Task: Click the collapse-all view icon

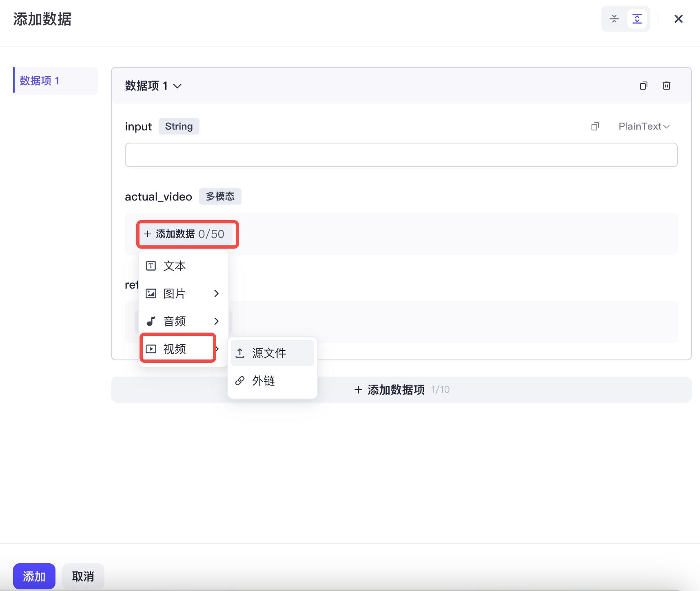Action: click(614, 19)
